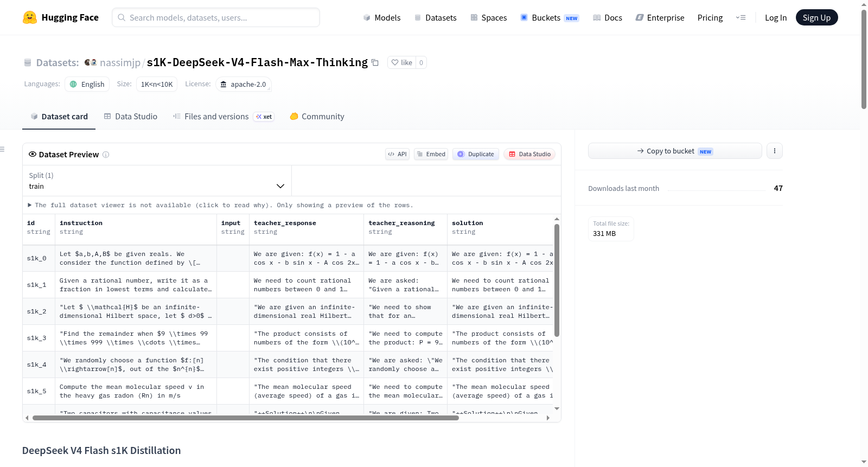Screen dimensions: 868x467
Task: Click the 1K<n<10K size tag
Action: pyautogui.click(x=157, y=84)
